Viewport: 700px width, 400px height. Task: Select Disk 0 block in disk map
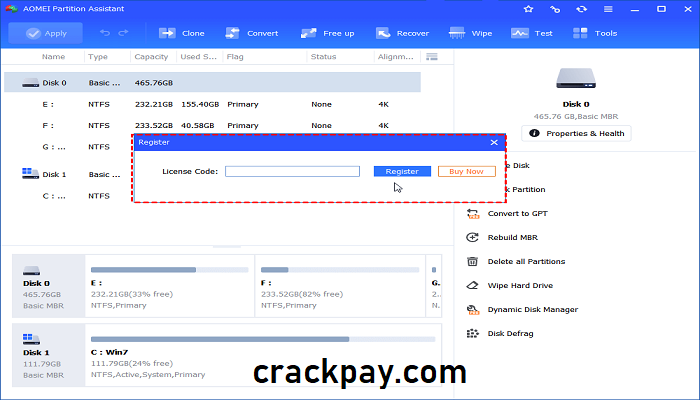click(49, 286)
